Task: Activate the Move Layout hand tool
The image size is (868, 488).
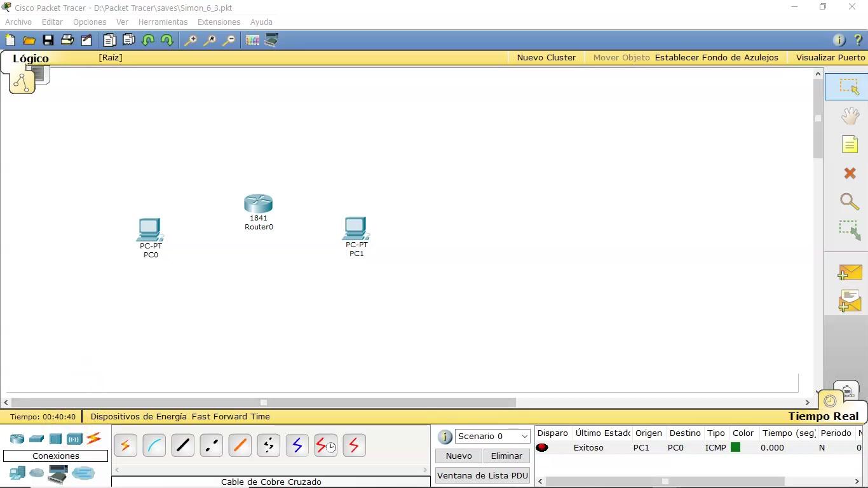Action: tap(850, 116)
